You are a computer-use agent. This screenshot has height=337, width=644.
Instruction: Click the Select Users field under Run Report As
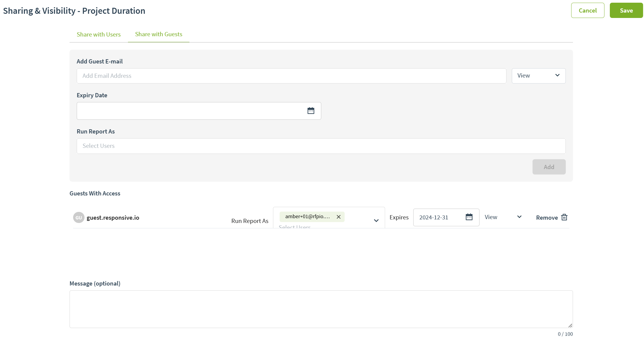[321, 146]
